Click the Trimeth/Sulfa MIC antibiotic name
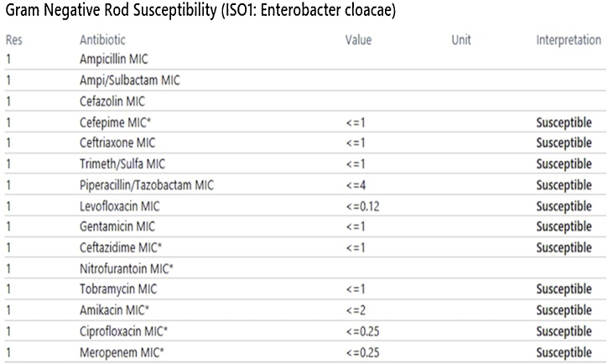The width and height of the screenshot is (608, 364). pyautogui.click(x=122, y=164)
